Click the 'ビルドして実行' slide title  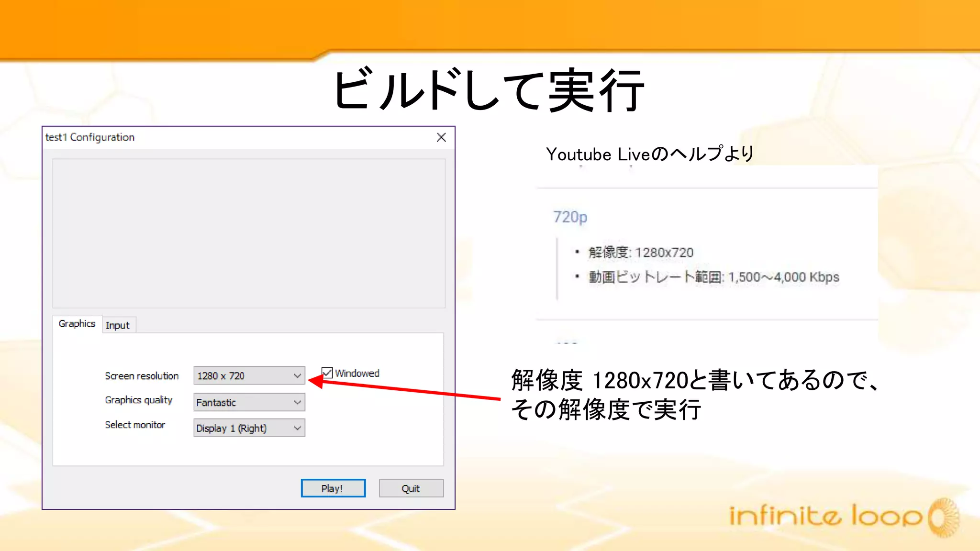[489, 90]
